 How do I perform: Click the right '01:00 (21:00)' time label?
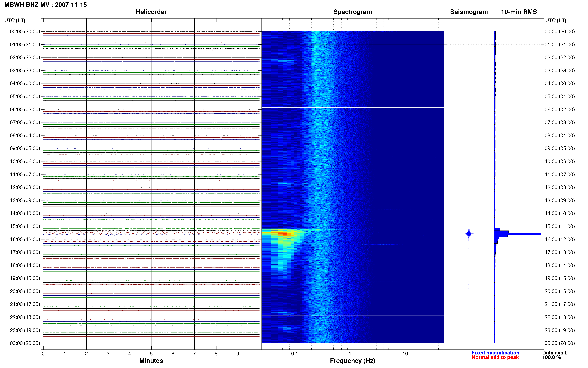point(560,45)
